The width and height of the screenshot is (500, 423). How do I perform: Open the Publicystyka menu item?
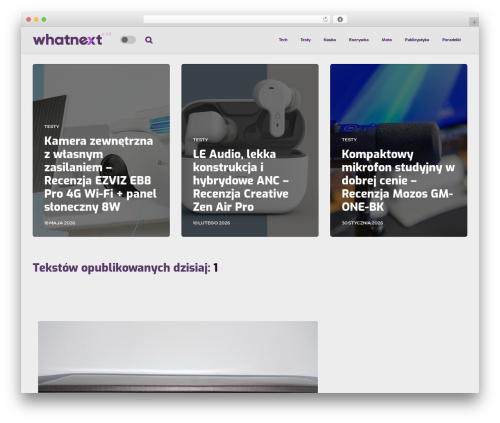click(417, 40)
